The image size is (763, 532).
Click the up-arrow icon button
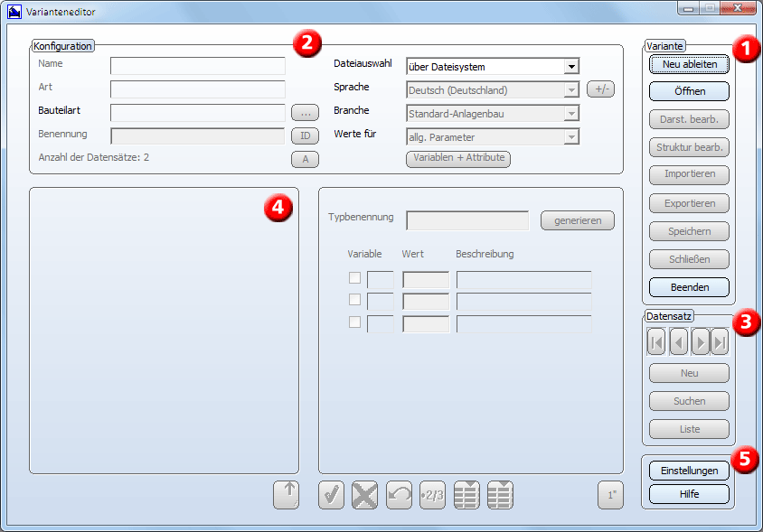click(286, 495)
